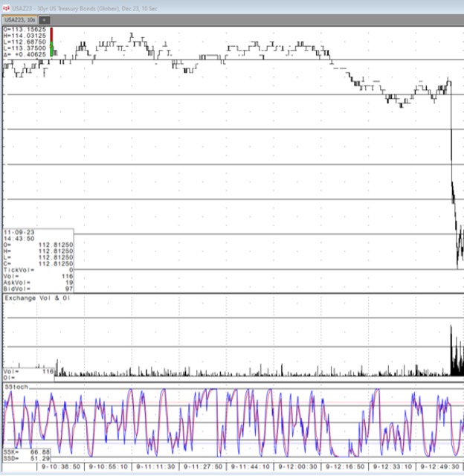Click the red and green price bar indicator
464x476 pixels.
(x=52, y=39)
